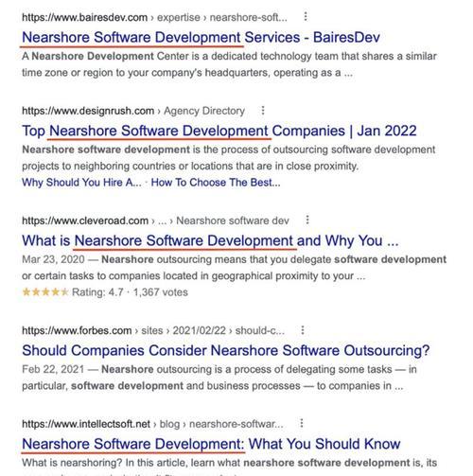Image resolution: width=473 pixels, height=476 pixels.
Task: Open three-dot menu beside bairesdev.com result
Action: [x=306, y=16]
